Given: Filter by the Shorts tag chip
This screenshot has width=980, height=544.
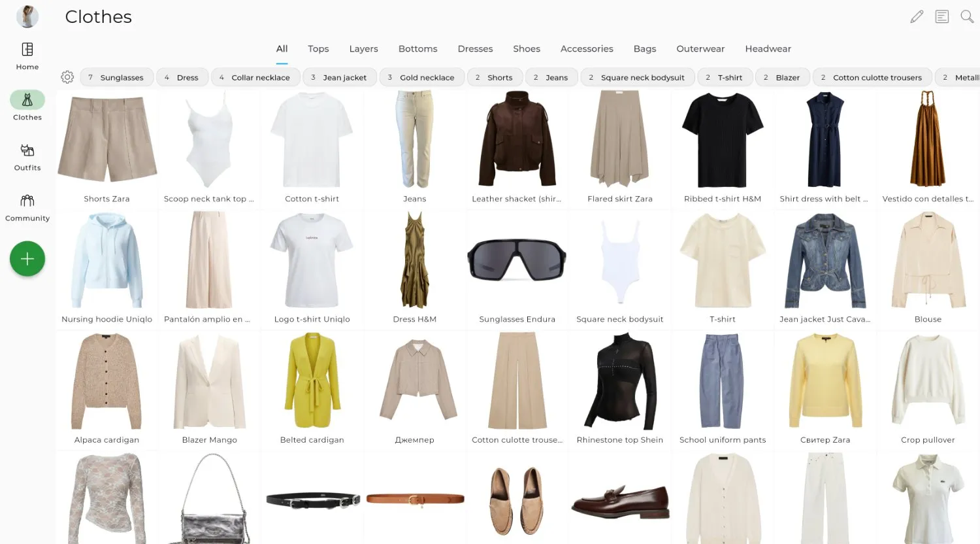Looking at the screenshot, I should (x=495, y=77).
